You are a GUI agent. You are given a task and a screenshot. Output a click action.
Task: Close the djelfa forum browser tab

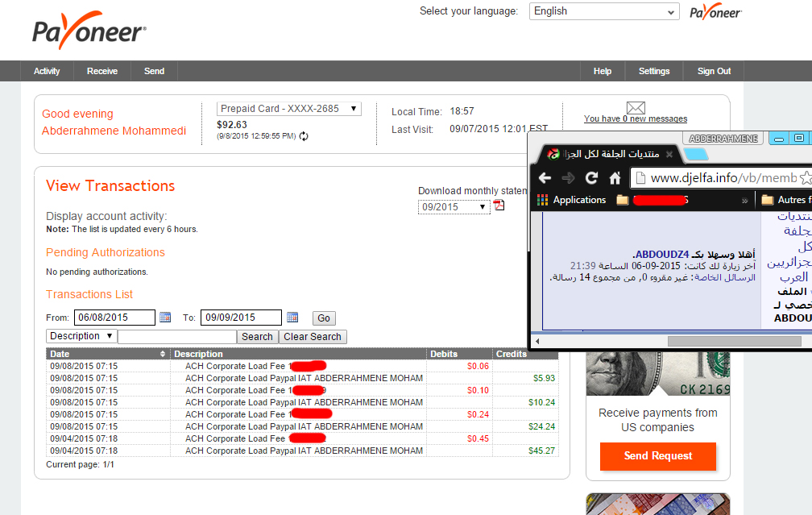(669, 155)
